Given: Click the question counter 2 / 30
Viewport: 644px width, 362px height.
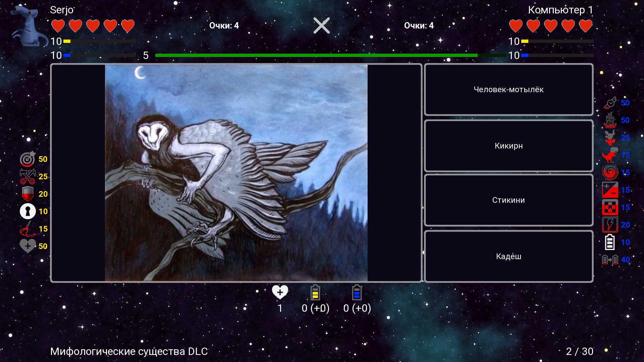Looking at the screenshot, I should tap(580, 351).
